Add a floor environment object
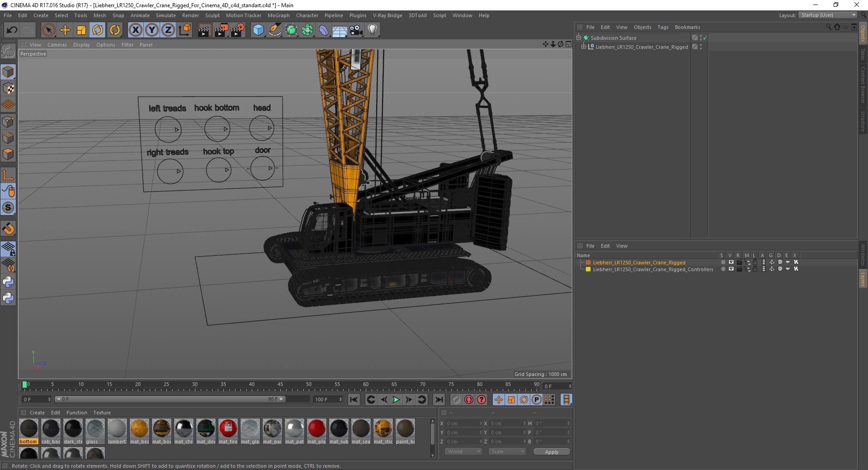Screen dimensions: 868x470 pos(340,30)
